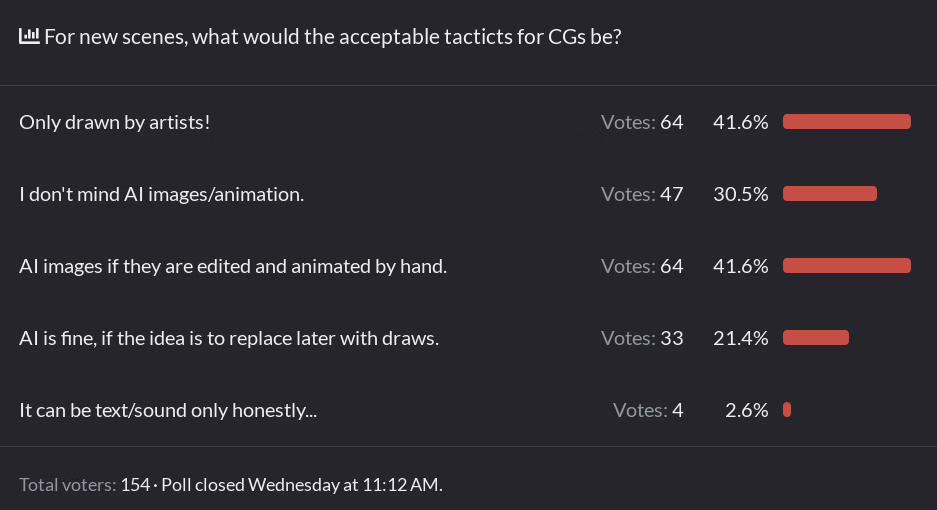937x510 pixels.
Task: Click the poll chart icon beside the question
Action: 29,37
